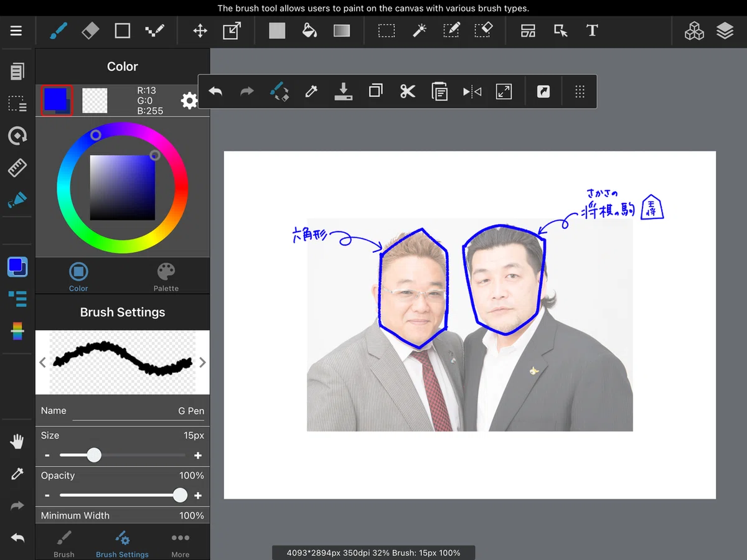Screen dimensions: 747x560
Task: Select the Magic Wand tool
Action: pyautogui.click(x=419, y=30)
